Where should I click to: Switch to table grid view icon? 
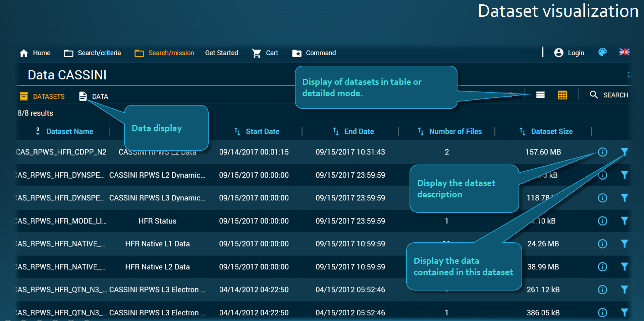[562, 95]
